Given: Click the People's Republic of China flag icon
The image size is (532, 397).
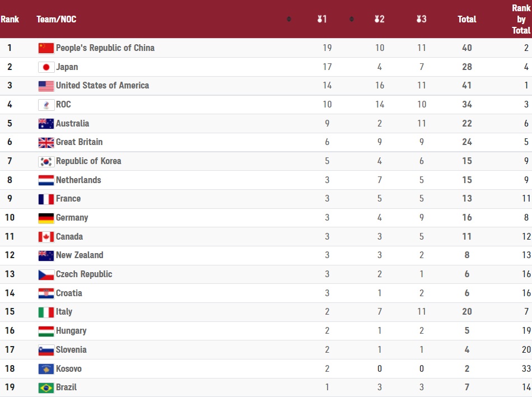Looking at the screenshot, I should [x=46, y=48].
